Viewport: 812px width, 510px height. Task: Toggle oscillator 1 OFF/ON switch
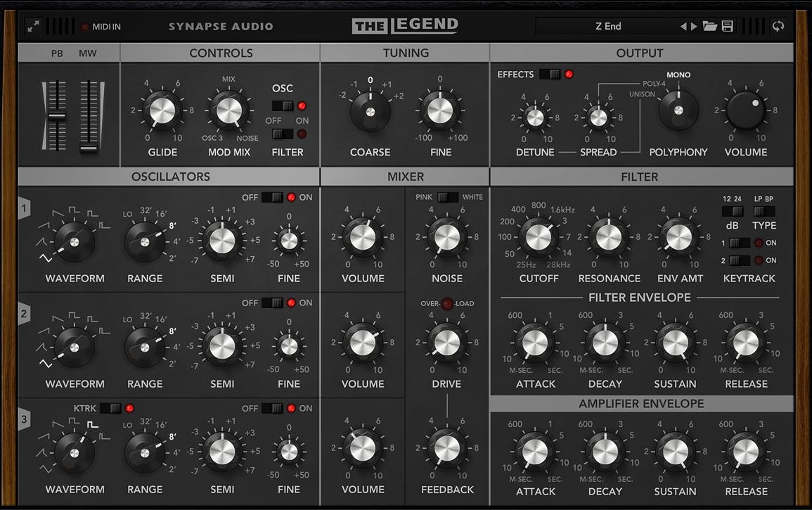pos(272,198)
